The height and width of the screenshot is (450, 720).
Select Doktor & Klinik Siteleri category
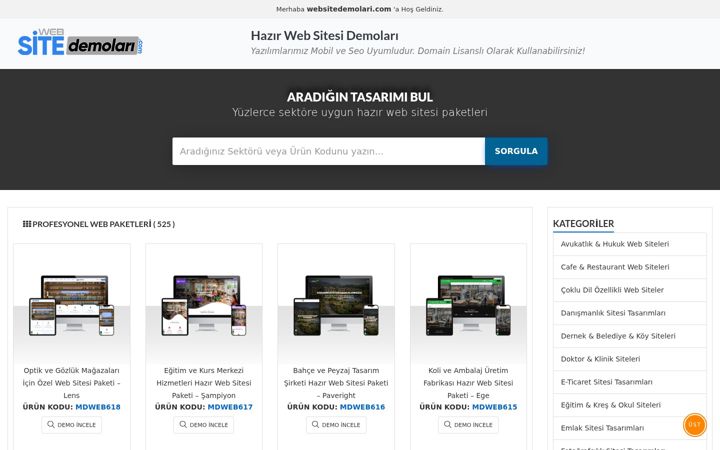click(630, 359)
